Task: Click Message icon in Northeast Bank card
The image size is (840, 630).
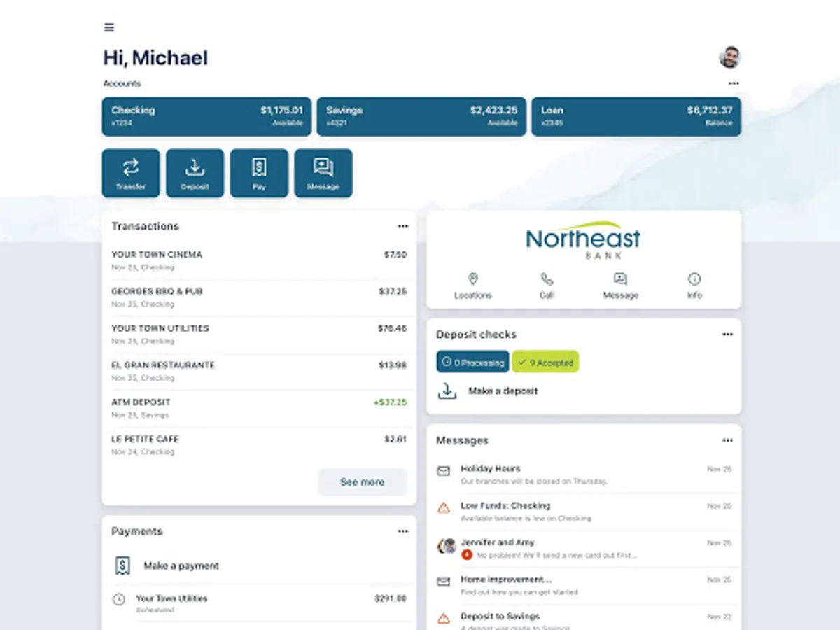Action: [x=620, y=279]
